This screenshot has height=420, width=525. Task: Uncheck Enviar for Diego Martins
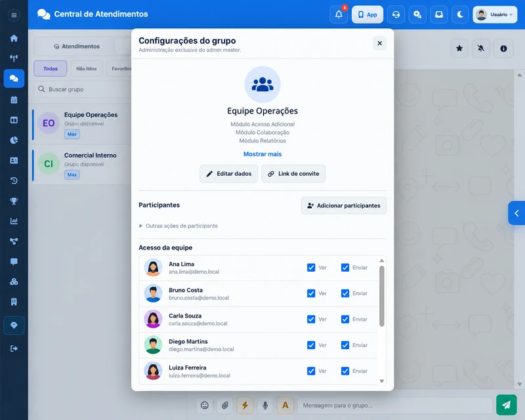click(345, 345)
